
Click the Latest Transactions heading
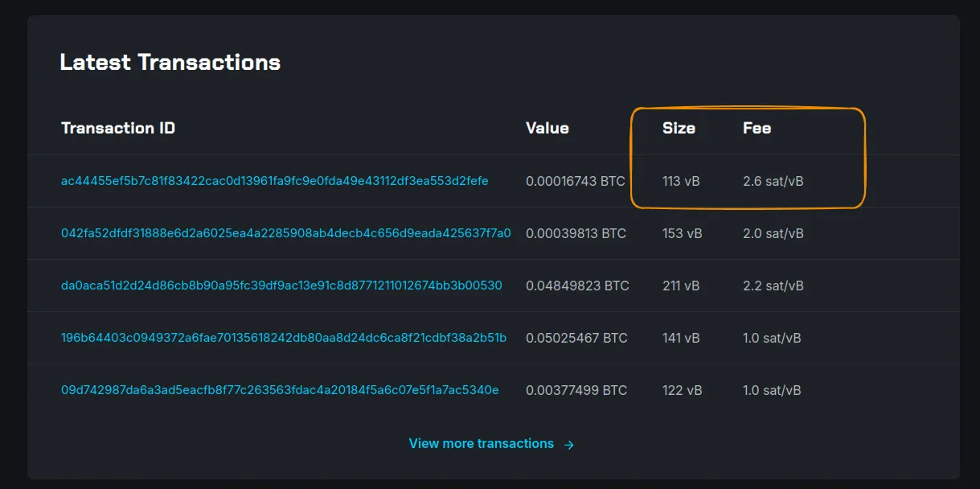[170, 61]
